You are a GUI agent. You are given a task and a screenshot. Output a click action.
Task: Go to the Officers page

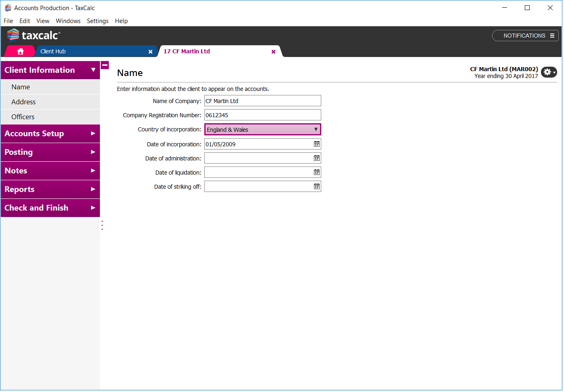coord(23,117)
